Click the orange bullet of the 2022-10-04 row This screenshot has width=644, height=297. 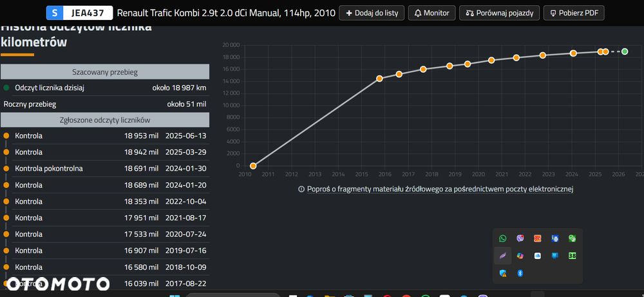(6, 201)
